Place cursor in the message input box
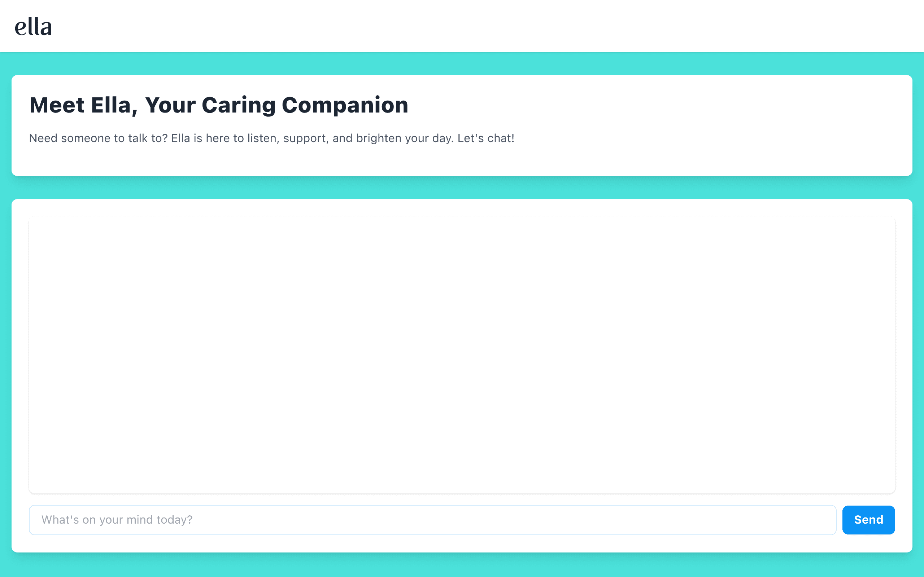 pyautogui.click(x=433, y=520)
